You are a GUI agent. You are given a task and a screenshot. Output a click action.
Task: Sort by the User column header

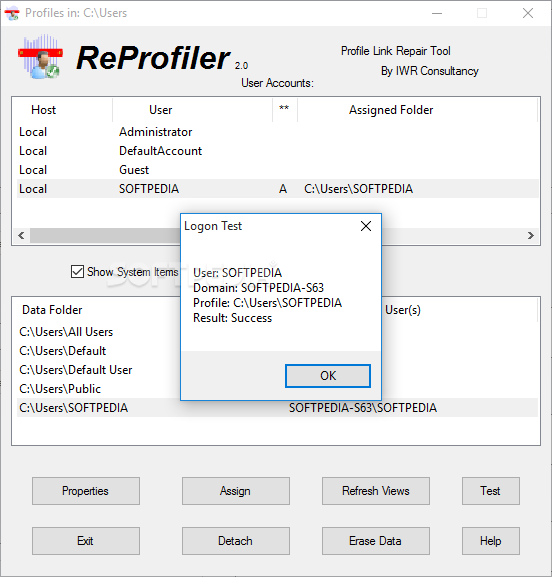[192, 110]
